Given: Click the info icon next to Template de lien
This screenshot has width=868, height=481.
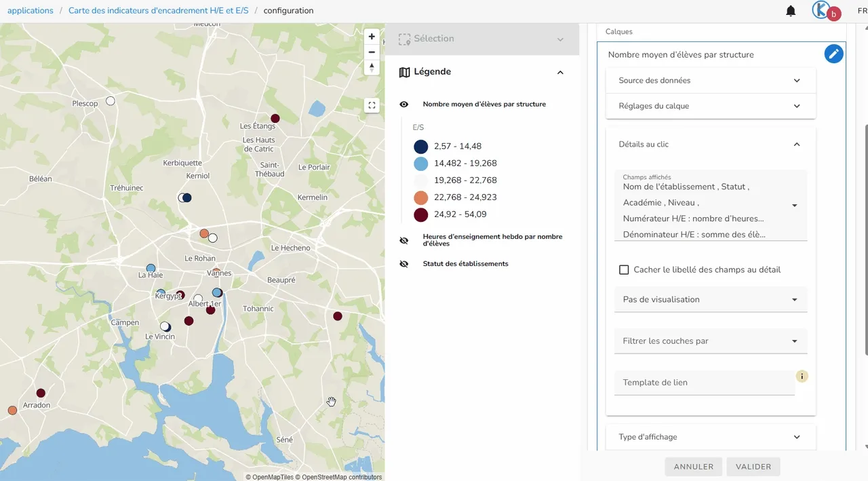Looking at the screenshot, I should coord(802,377).
